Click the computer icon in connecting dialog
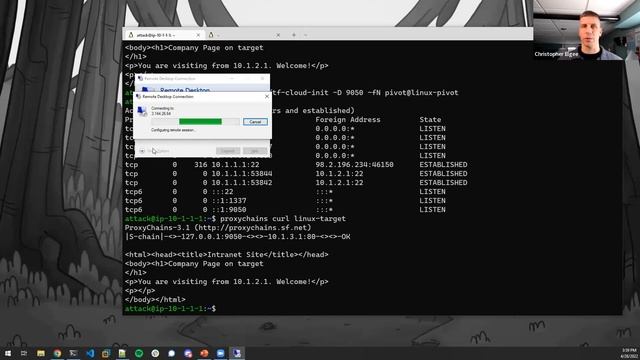The width and height of the screenshot is (640, 360). (x=142, y=111)
